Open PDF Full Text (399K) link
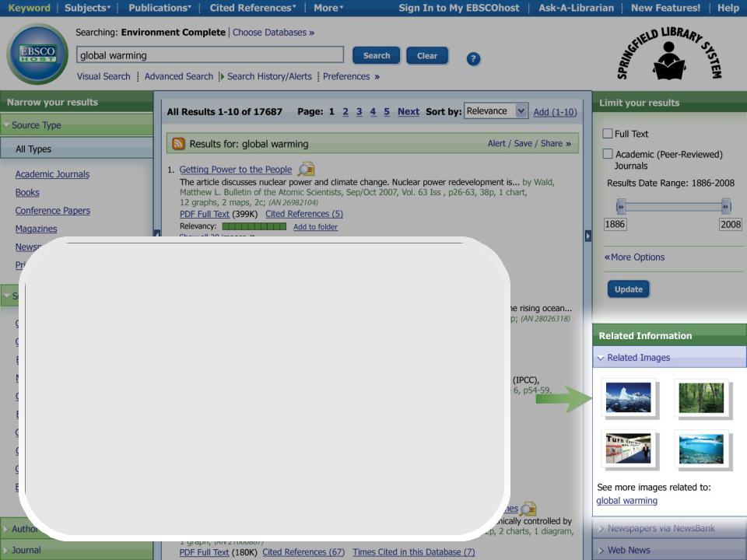This screenshot has width=747, height=560. [x=205, y=214]
